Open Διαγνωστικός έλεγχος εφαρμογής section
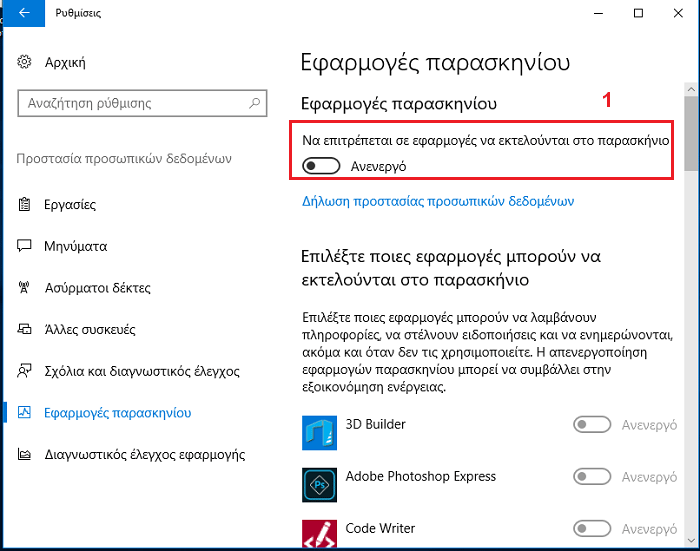Viewport: 700px width, 551px height. [145, 454]
